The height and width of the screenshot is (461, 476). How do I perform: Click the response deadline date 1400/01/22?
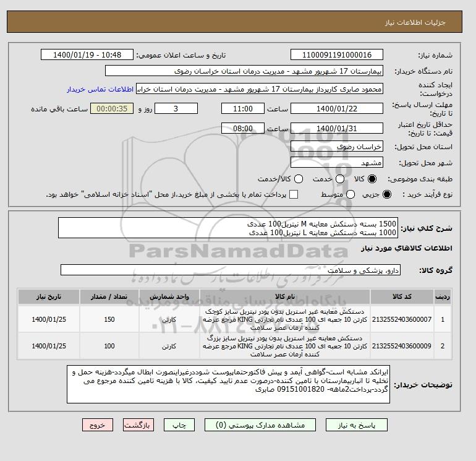pyautogui.click(x=337, y=108)
